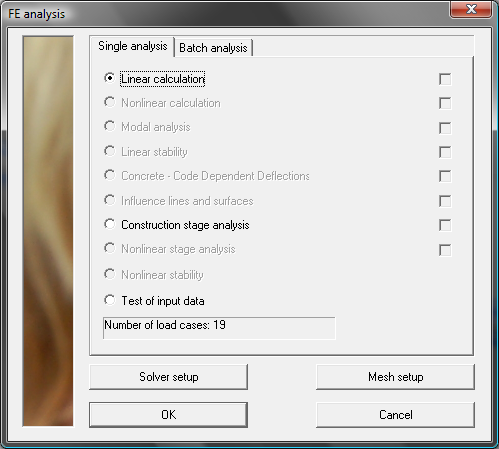Select the Linear calculation radio button
This screenshot has height=449, width=499.
tap(109, 78)
